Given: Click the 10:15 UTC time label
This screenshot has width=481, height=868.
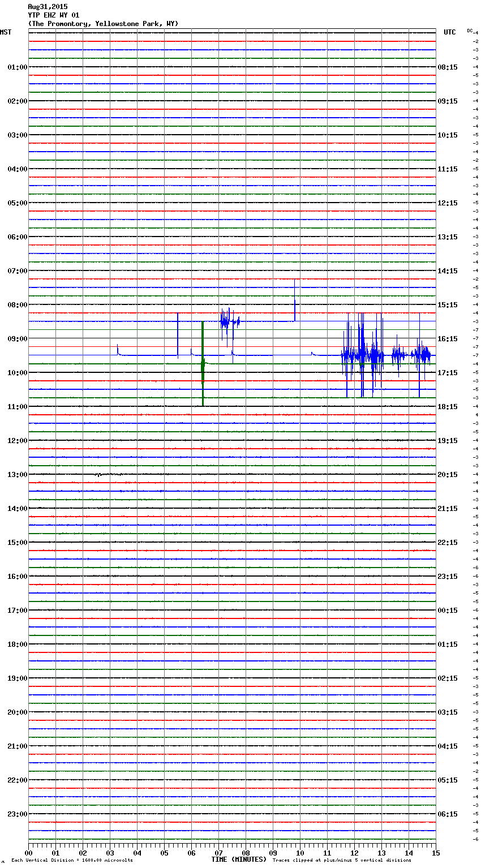Looking at the screenshot, I should pos(448,135).
